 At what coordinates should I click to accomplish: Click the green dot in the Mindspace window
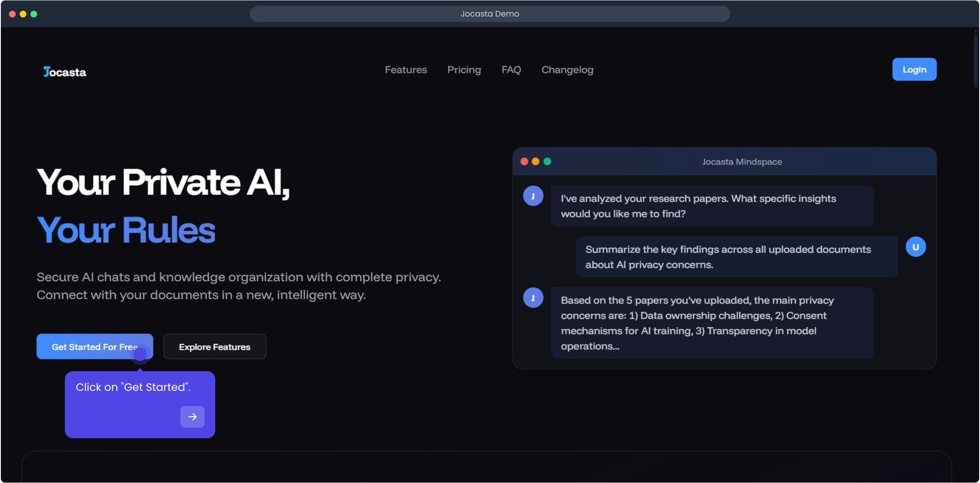pyautogui.click(x=547, y=161)
